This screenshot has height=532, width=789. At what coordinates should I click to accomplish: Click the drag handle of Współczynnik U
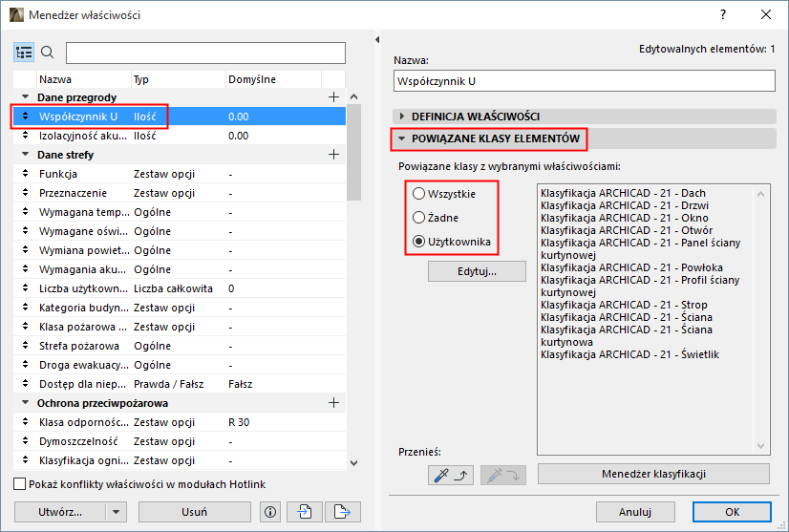pyautogui.click(x=25, y=117)
